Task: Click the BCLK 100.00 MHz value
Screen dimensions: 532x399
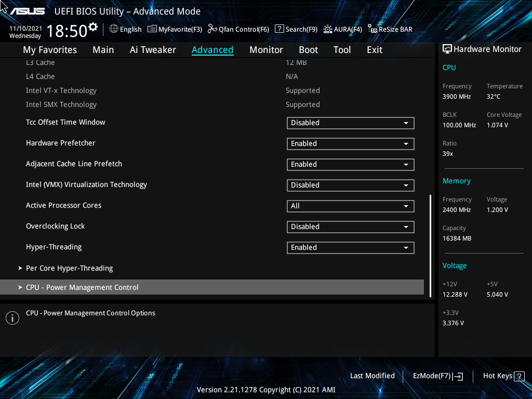Action: (x=459, y=125)
